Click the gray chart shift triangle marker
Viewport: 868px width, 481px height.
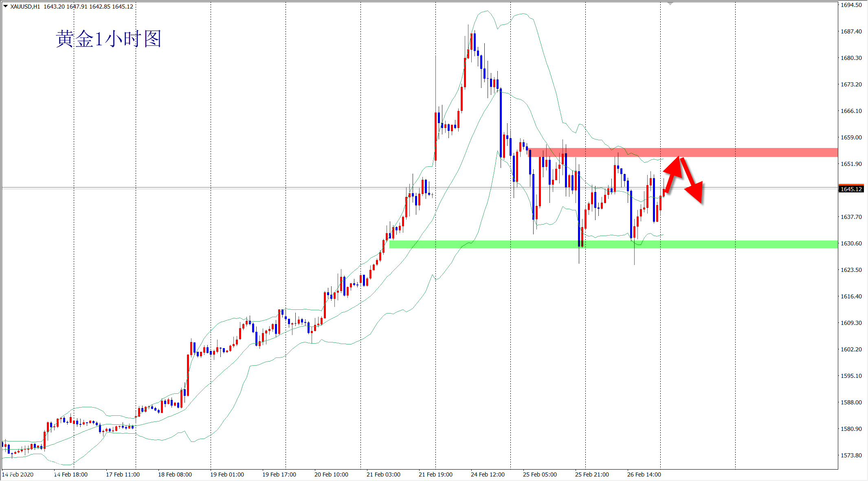point(670,3)
